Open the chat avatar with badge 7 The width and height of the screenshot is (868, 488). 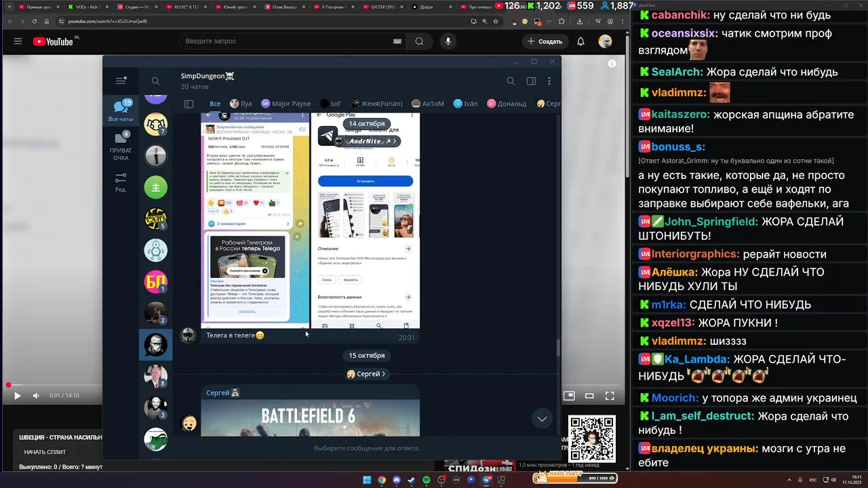click(156, 124)
